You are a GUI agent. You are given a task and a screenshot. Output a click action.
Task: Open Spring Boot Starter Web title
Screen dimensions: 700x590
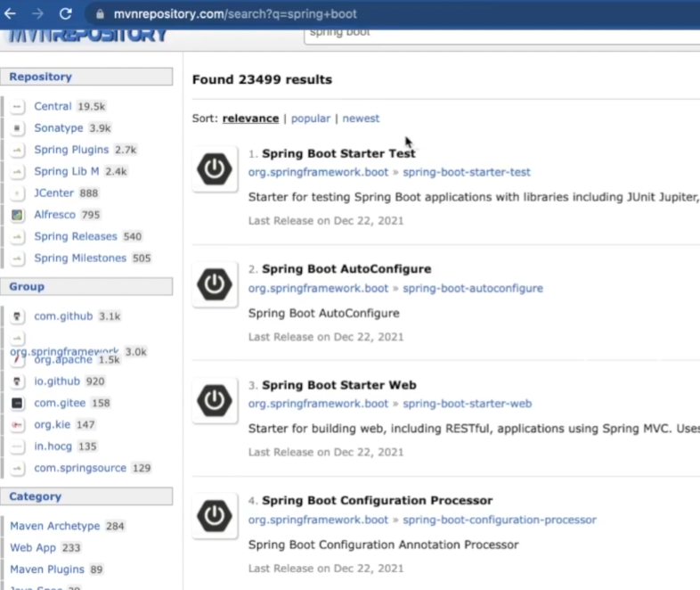pos(338,385)
